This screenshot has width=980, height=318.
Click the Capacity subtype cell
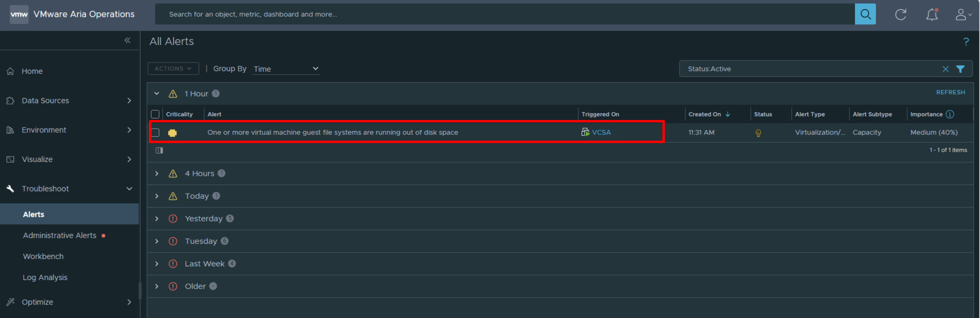[x=867, y=132]
